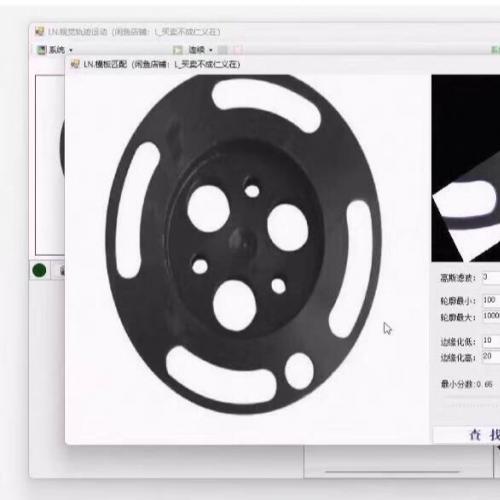Click the black preview image on the right
500x500 pixels.
point(466,168)
